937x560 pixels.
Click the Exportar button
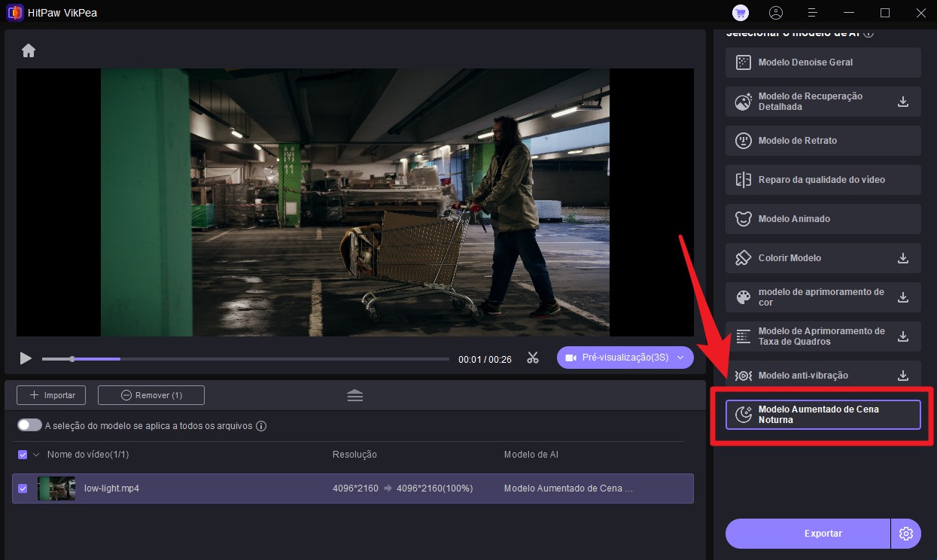(x=807, y=534)
